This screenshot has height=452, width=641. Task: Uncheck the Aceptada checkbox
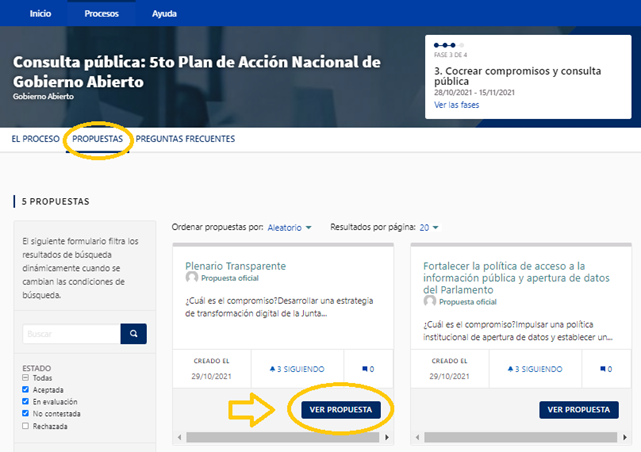point(25,389)
